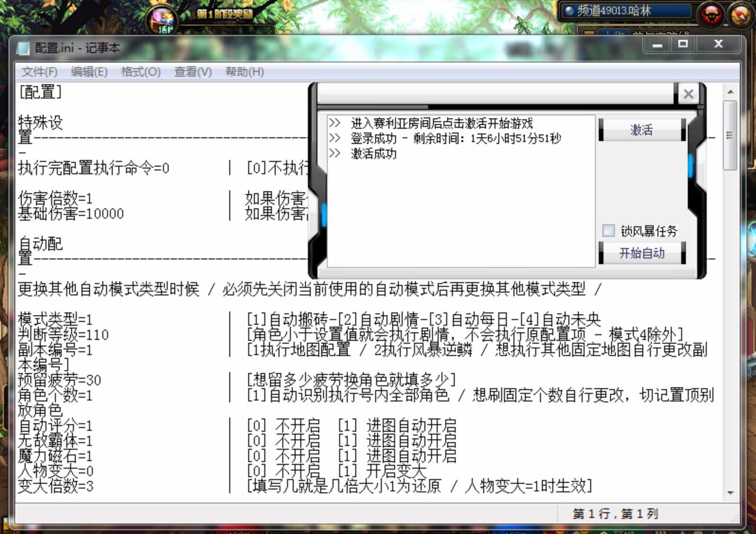Image resolution: width=756 pixels, height=534 pixels.
Task: Click the line 执行完配置执行命令=0
Action: (94, 168)
